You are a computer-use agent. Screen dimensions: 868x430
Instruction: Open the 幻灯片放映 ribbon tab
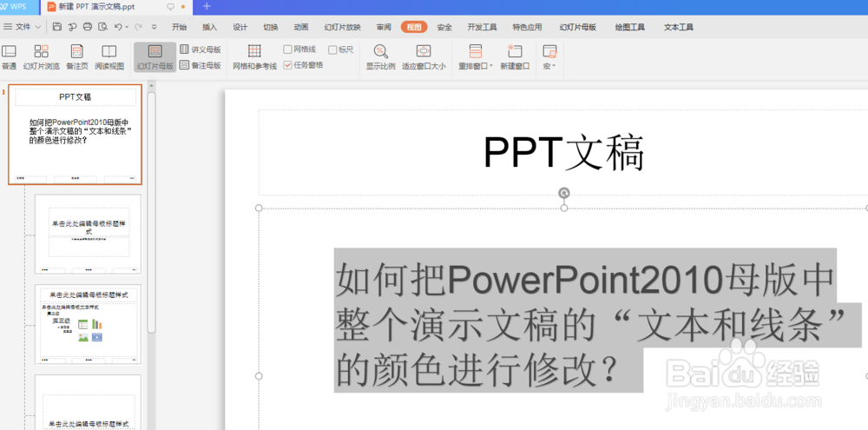343,27
